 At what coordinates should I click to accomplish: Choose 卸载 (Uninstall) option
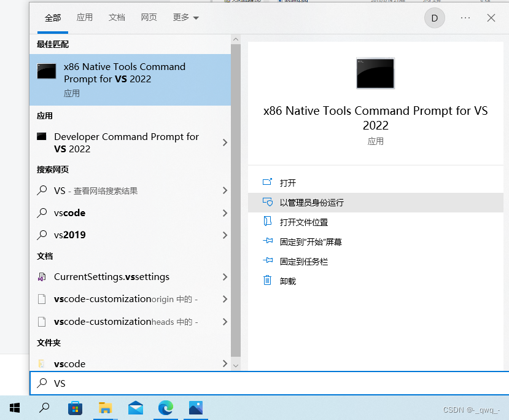(x=376, y=281)
